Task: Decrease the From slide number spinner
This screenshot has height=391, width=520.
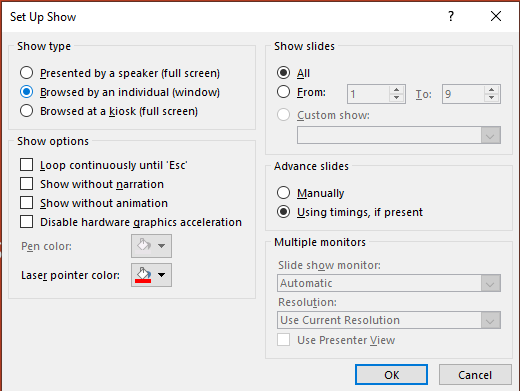Action: [x=396, y=98]
